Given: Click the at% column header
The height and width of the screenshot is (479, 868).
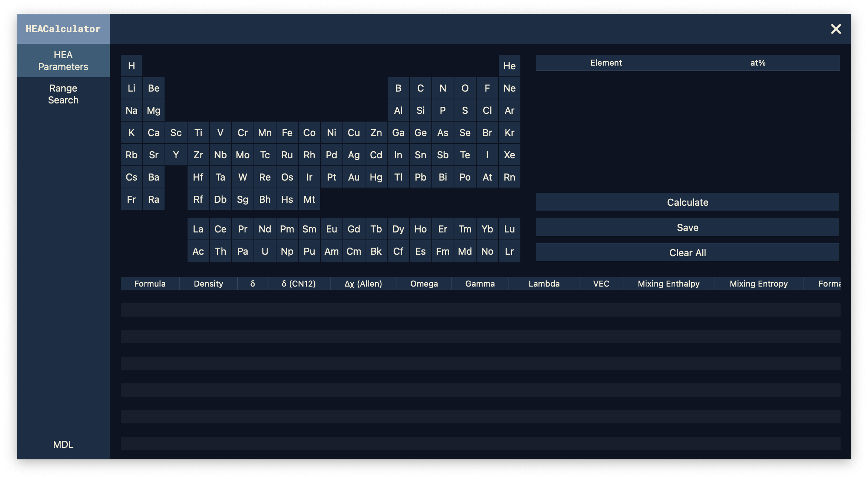Looking at the screenshot, I should (758, 63).
